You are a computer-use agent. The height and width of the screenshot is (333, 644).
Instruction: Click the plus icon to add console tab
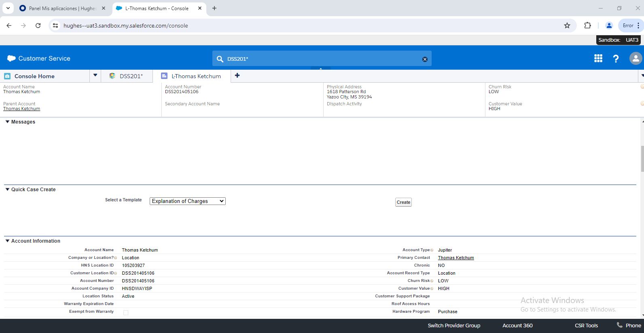(237, 76)
